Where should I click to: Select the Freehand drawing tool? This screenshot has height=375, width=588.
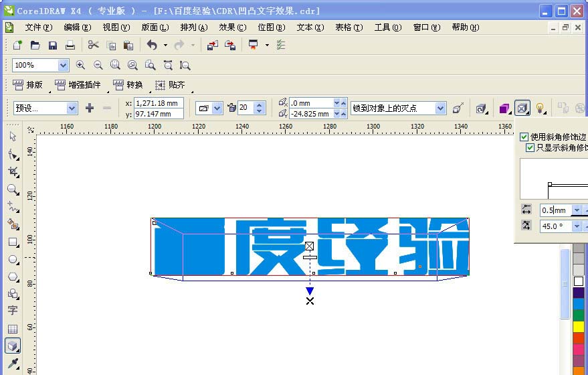coord(13,206)
